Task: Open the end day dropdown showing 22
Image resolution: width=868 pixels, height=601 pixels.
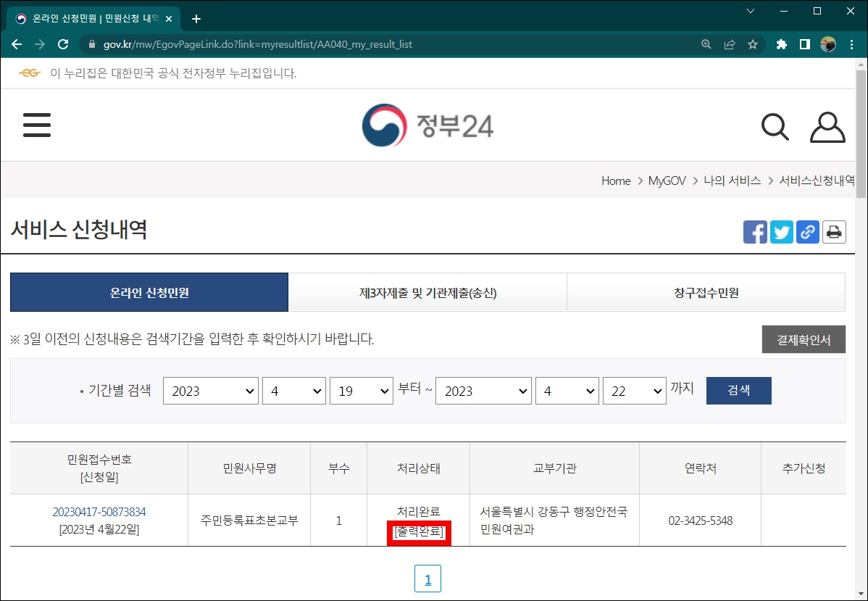Action: pos(635,390)
